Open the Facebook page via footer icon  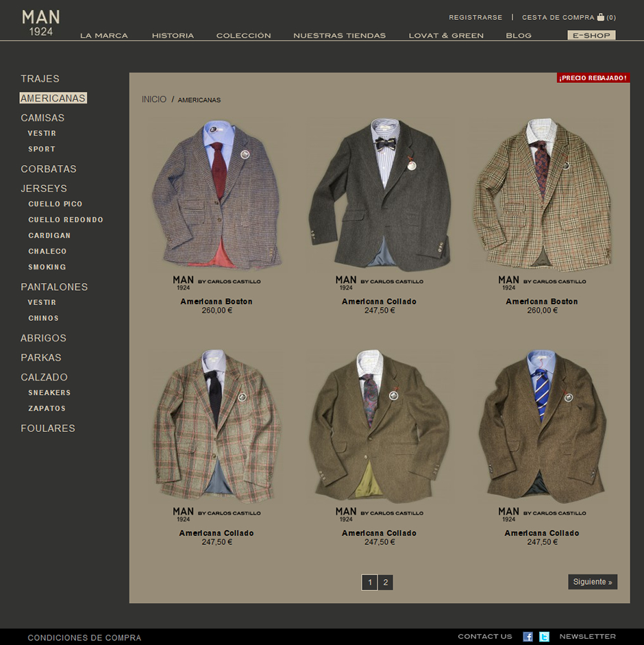point(527,636)
